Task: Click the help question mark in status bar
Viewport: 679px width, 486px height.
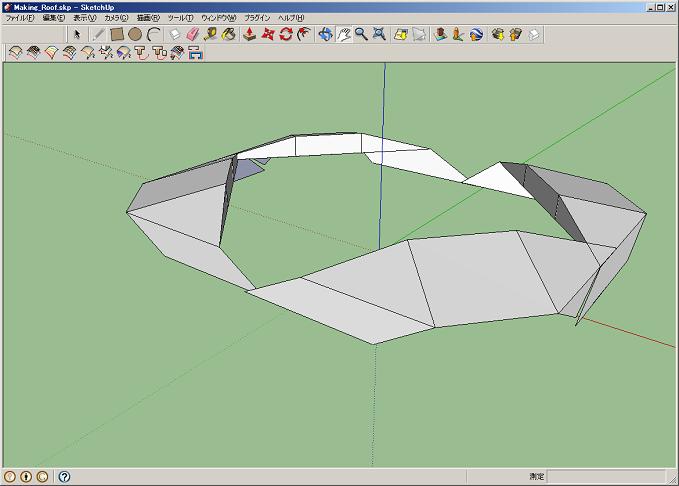Action: click(x=64, y=477)
